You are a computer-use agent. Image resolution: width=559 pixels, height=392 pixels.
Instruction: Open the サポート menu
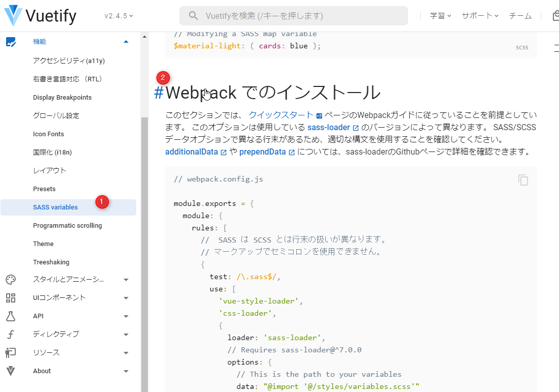[480, 16]
